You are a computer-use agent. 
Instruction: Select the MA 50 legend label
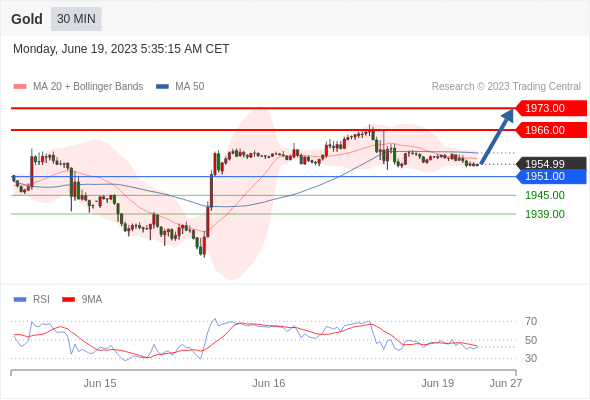point(190,87)
